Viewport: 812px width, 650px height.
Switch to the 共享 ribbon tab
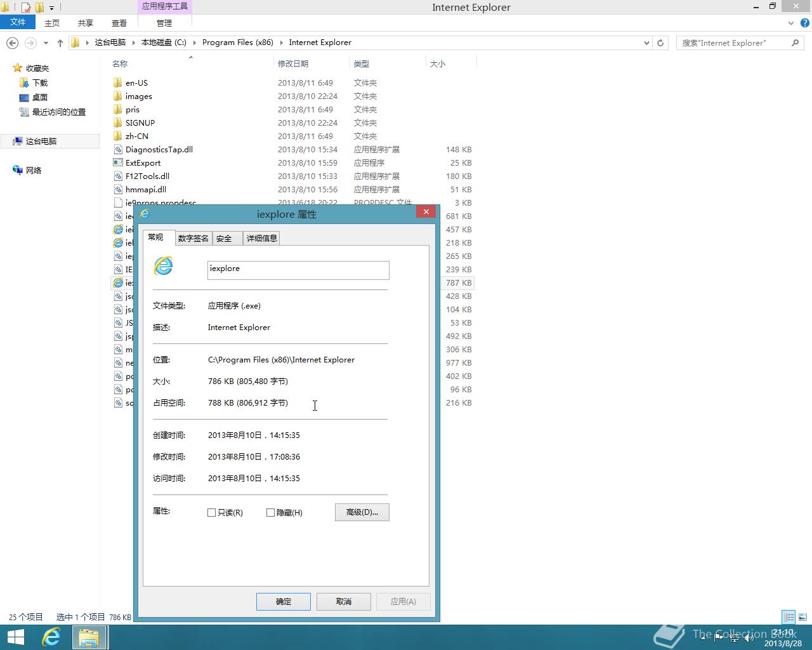click(x=86, y=23)
